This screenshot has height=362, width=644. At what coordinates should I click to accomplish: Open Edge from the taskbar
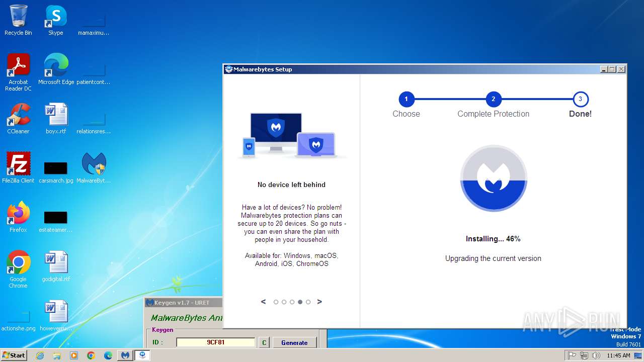pyautogui.click(x=108, y=355)
